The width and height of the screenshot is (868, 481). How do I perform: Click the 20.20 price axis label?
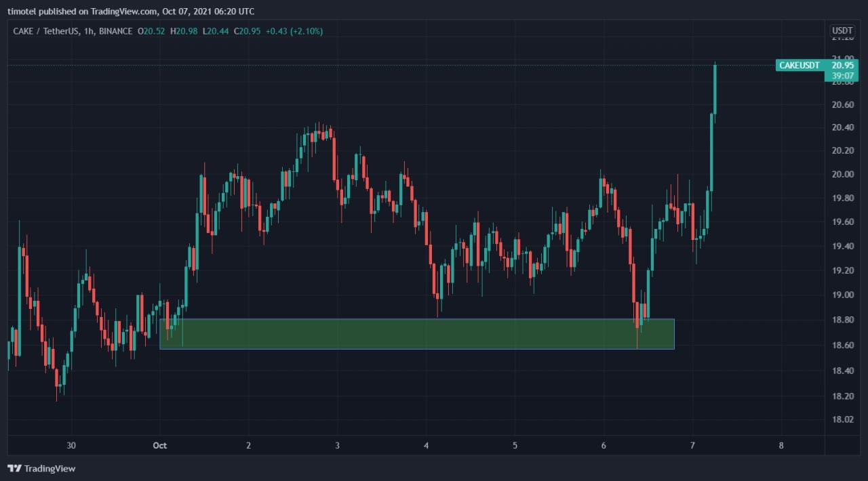click(842, 150)
